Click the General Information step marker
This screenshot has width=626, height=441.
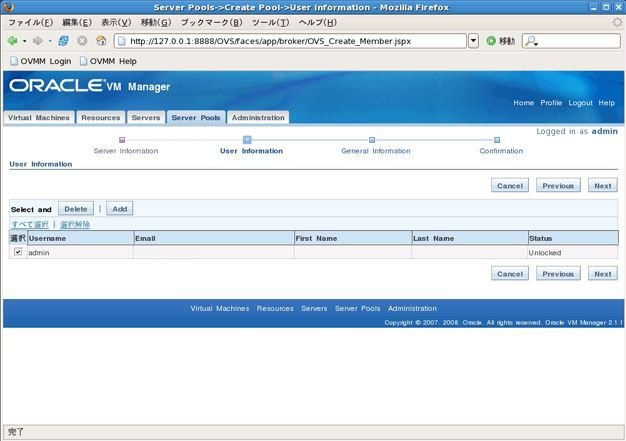click(372, 140)
